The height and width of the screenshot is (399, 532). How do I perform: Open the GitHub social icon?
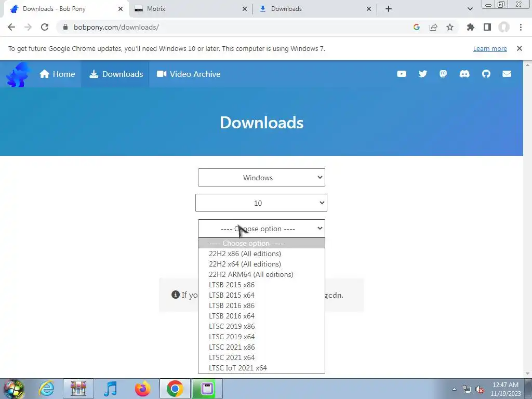click(x=486, y=74)
